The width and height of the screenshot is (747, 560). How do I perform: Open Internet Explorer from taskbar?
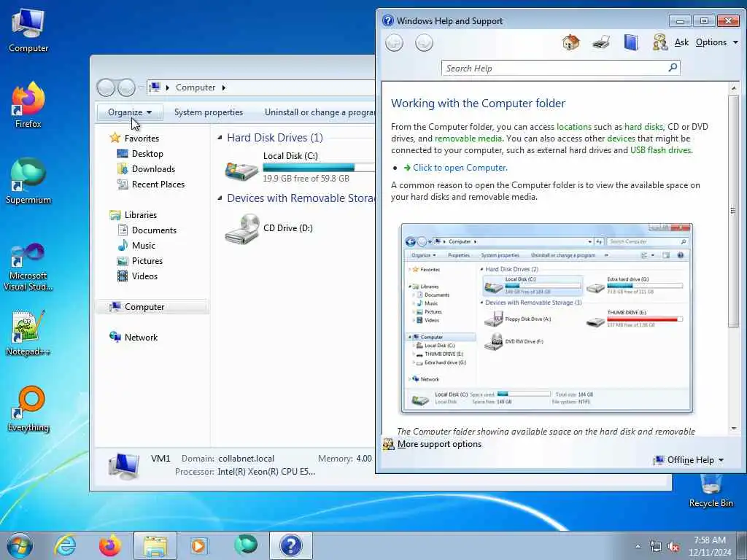[x=65, y=545]
